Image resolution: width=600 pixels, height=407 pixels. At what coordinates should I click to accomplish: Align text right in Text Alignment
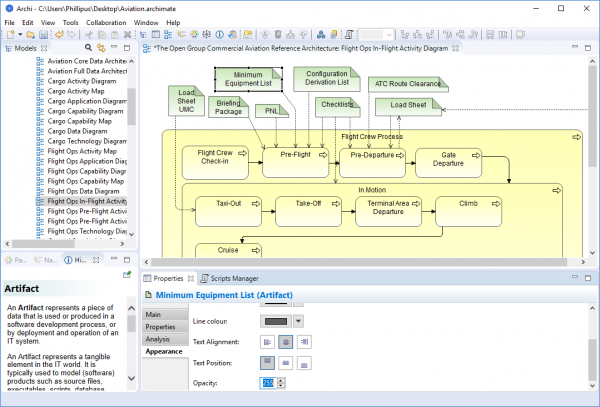[x=304, y=342]
